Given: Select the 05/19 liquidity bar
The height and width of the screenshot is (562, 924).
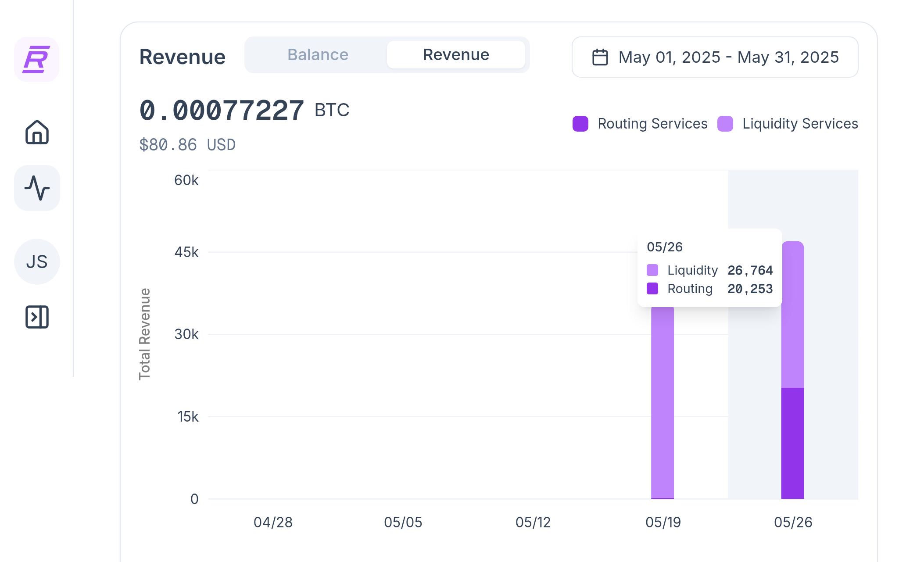Looking at the screenshot, I should coord(663,402).
